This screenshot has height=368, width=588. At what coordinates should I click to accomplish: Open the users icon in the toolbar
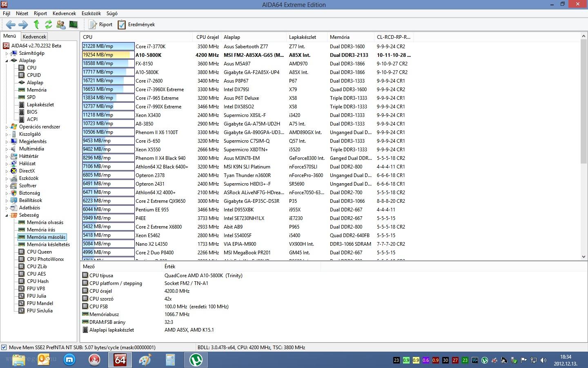(61, 25)
